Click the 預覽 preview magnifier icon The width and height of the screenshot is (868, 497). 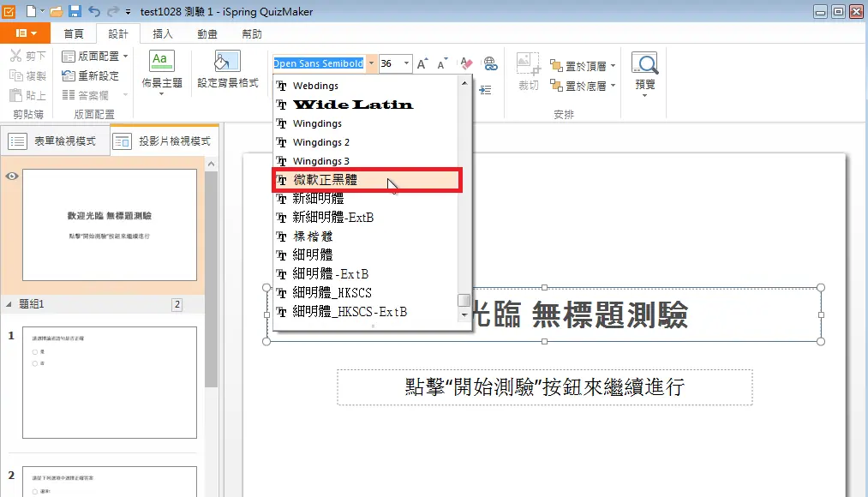[x=644, y=64]
